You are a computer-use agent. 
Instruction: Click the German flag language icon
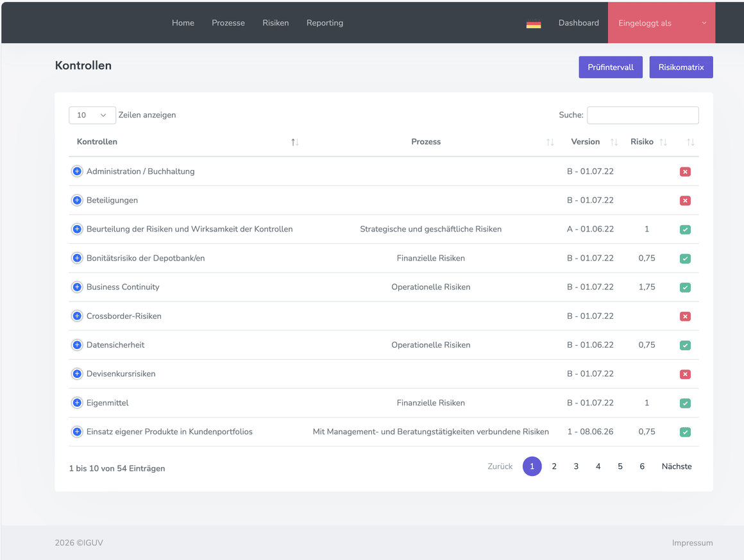click(534, 23)
